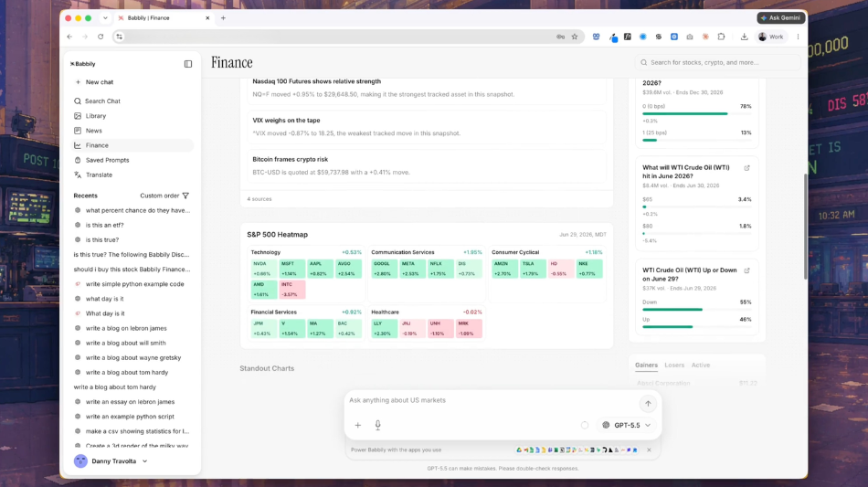Open the Work profile menu
868x487 pixels.
click(x=771, y=37)
